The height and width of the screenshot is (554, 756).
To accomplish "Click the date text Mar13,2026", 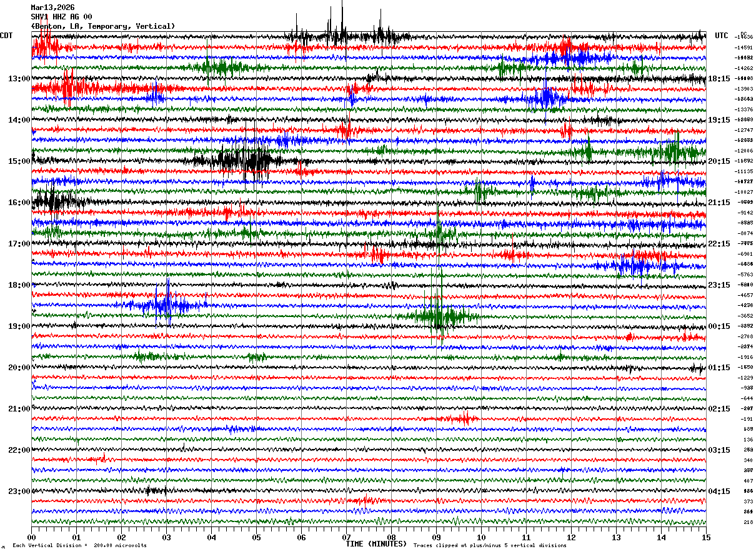I will 52,8.
